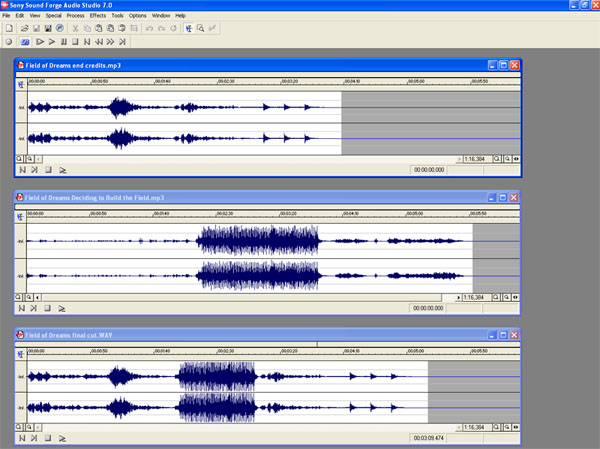600x449 pixels.
Task: Click the Cut scissors icon
Action: point(75,29)
